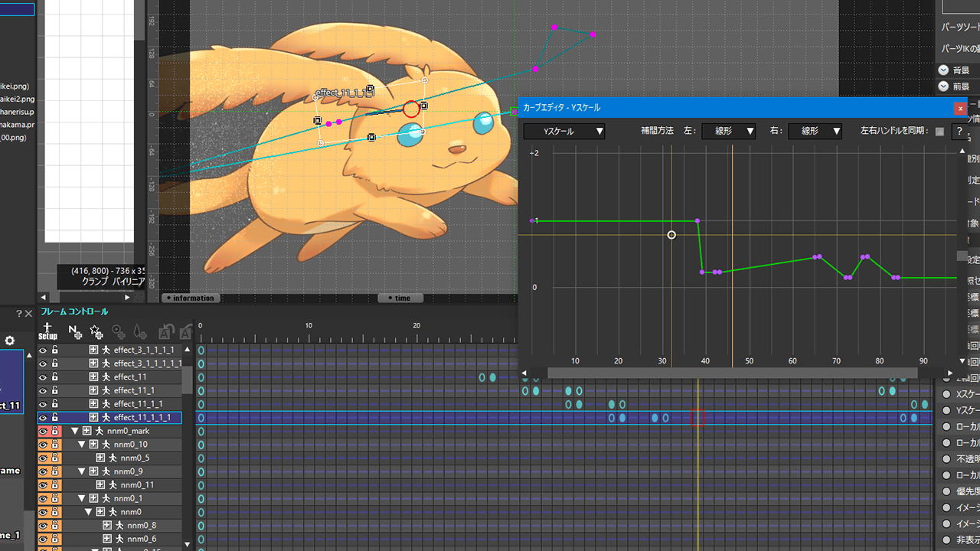The height and width of the screenshot is (551, 980).
Task: Toggle visibility eye of effect_11_1
Action: 43,390
